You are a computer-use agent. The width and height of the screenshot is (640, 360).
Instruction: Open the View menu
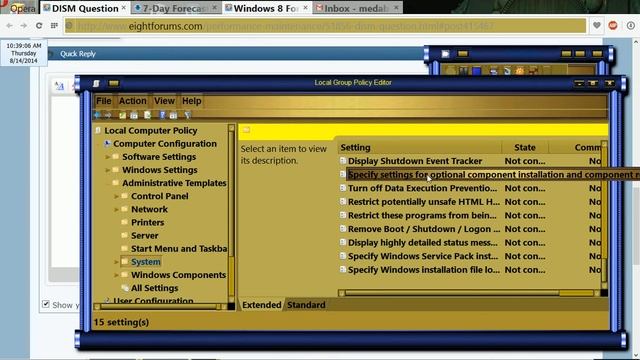pos(164,101)
